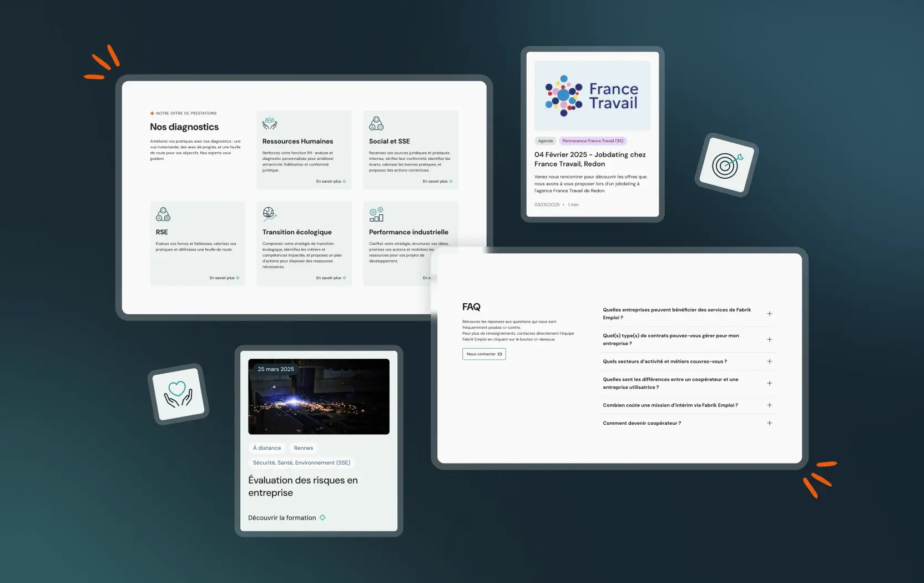
Task: Open the France Travail logo image
Action: click(593, 96)
